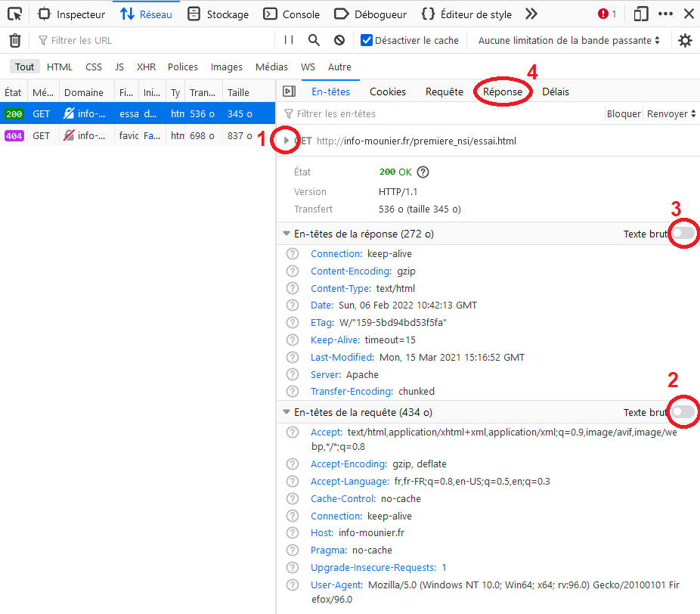Screen dimensions: 700x614
Task: Collapse En-têtes de la réponse section
Action: pyautogui.click(x=286, y=234)
